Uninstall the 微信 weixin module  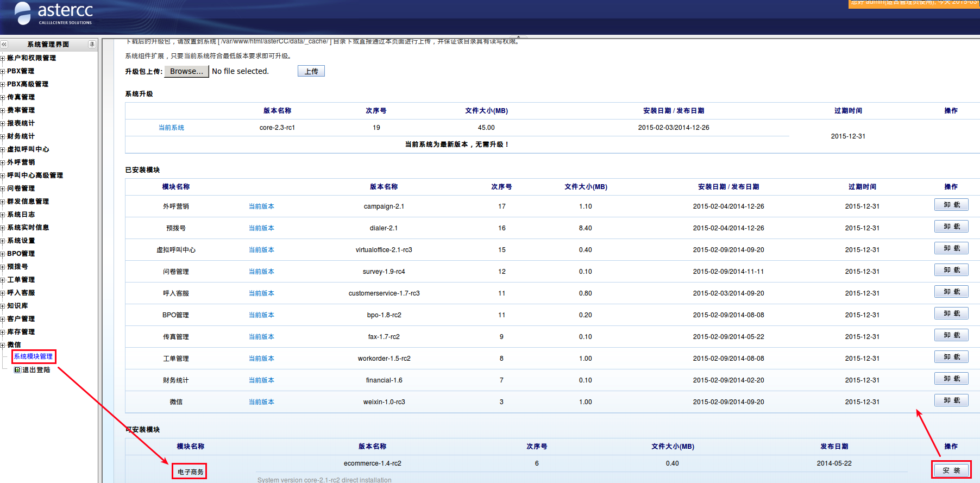951,400
